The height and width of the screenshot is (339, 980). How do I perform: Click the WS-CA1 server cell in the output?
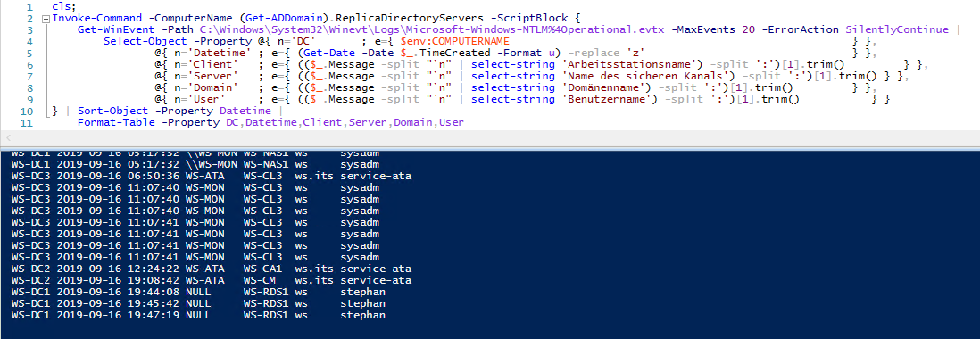tap(263, 269)
